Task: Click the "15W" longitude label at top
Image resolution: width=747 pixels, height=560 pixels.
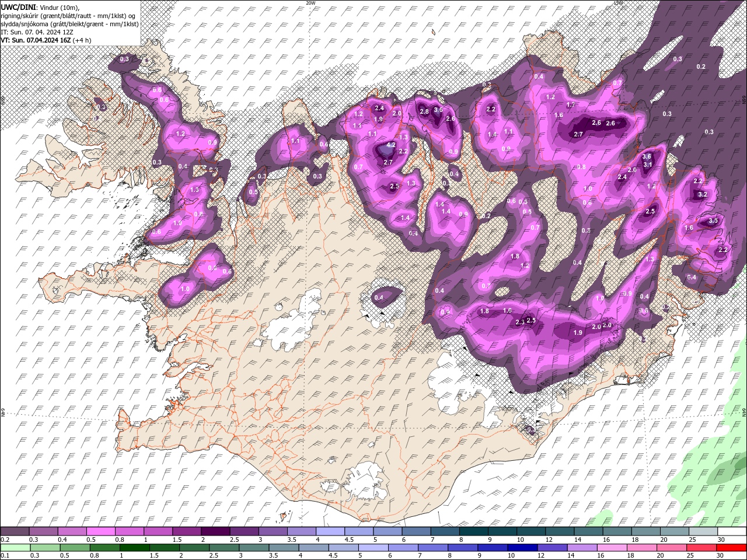Action: pyautogui.click(x=617, y=3)
